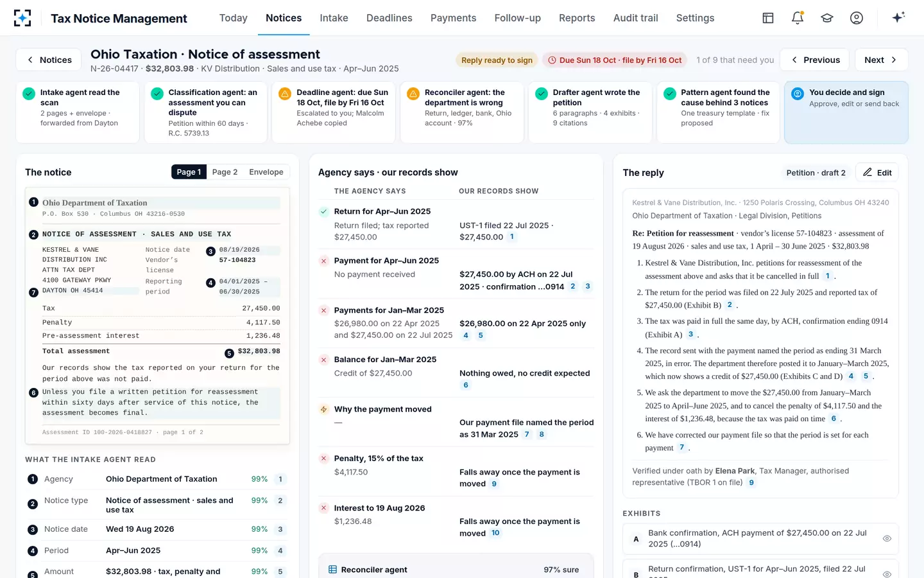Image resolution: width=924 pixels, height=578 pixels.
Task: Click the warning icon on the Reconciler agent step
Action: [413, 94]
